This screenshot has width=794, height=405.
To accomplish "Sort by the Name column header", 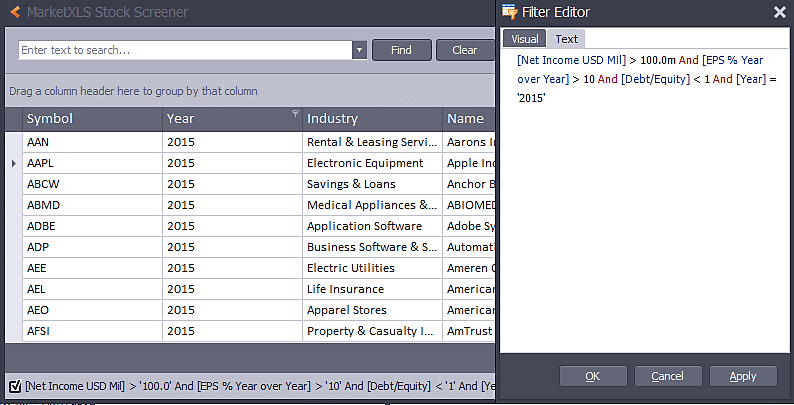I will [469, 119].
